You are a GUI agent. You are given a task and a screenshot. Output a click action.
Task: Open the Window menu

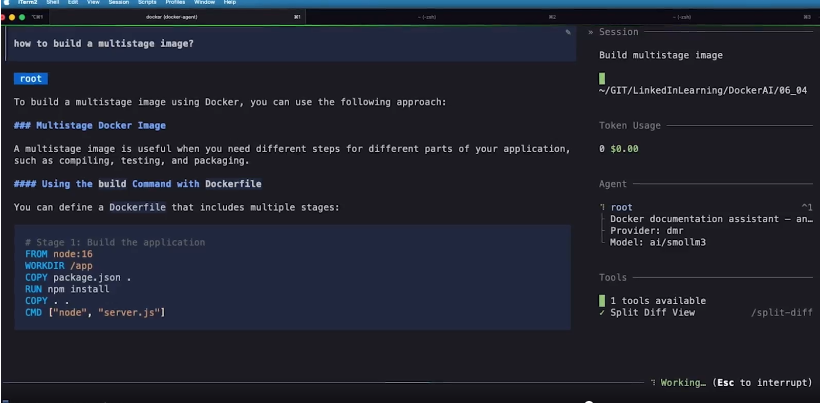point(204,3)
